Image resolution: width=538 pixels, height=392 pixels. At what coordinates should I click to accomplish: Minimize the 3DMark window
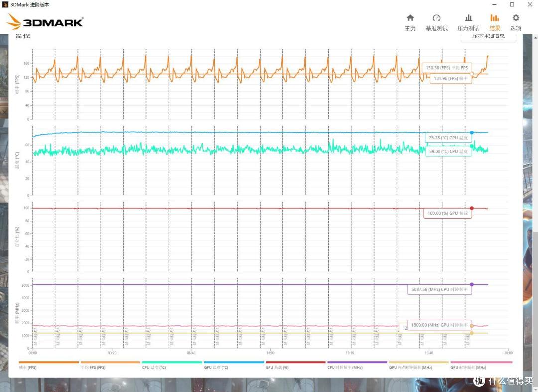[x=495, y=5]
